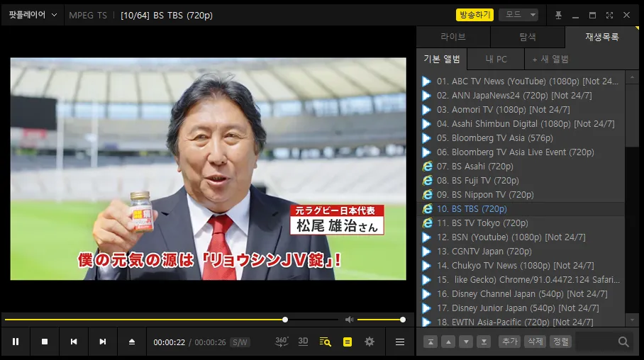Click the eject/open file icon
Image resolution: width=644 pixels, height=360 pixels.
132,342
